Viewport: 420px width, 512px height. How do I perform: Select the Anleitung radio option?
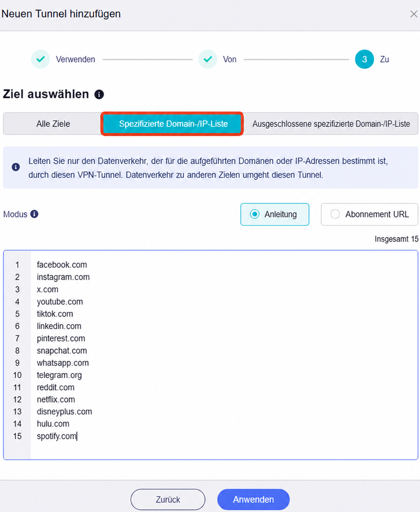click(x=275, y=214)
